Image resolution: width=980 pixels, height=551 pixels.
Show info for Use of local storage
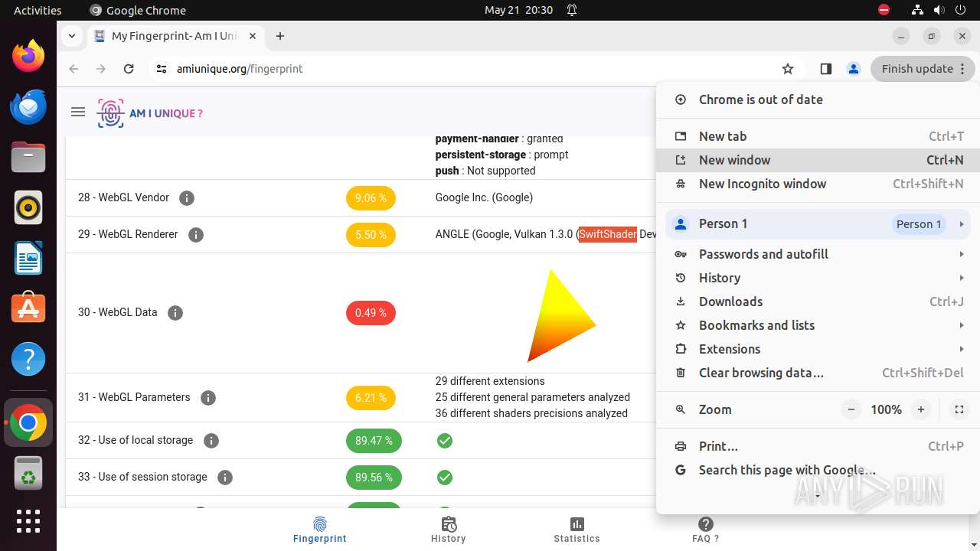[211, 441]
